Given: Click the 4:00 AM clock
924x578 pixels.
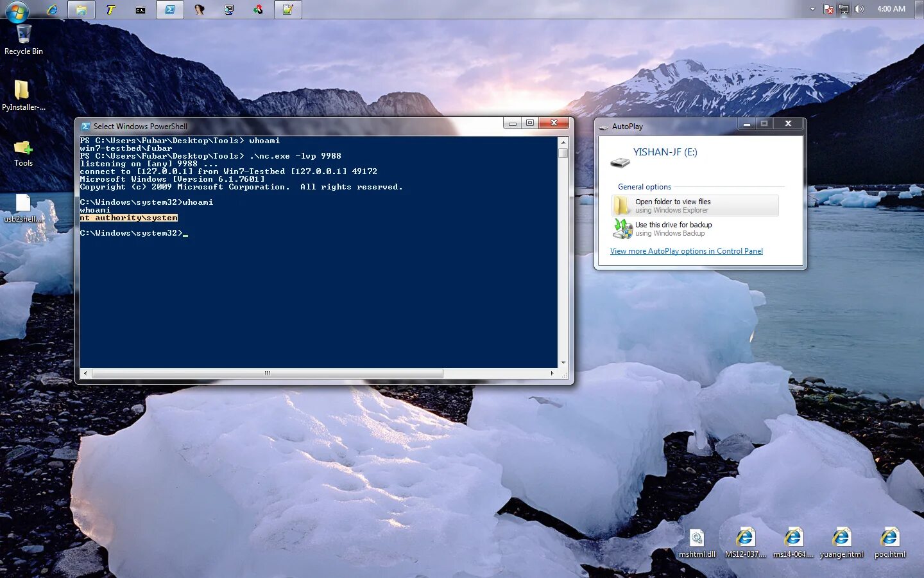Looking at the screenshot, I should click(891, 9).
